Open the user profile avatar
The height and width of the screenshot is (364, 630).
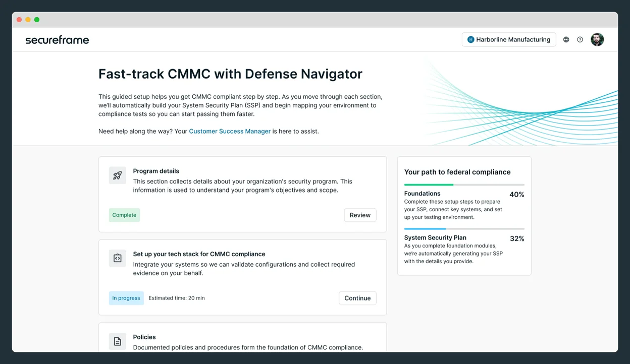[x=597, y=39]
